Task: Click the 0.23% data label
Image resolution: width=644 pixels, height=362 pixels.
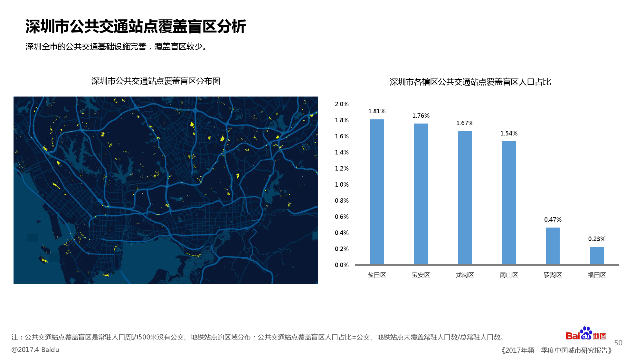Action: click(x=597, y=239)
